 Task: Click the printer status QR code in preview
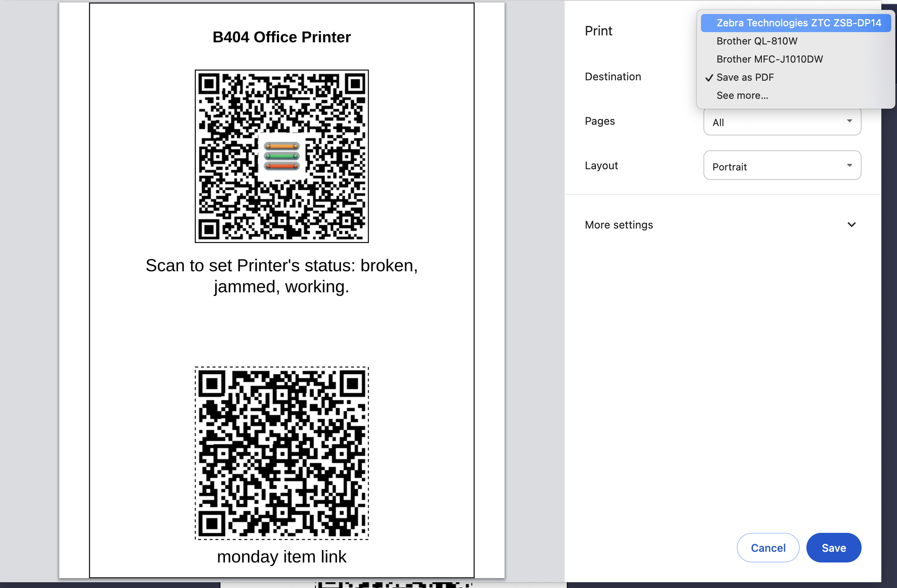coord(282,156)
